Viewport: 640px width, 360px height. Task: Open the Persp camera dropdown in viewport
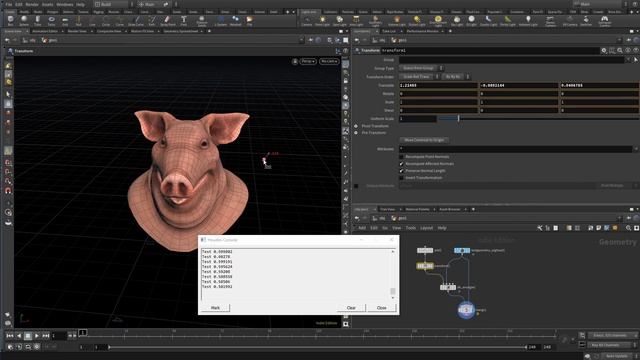308,61
